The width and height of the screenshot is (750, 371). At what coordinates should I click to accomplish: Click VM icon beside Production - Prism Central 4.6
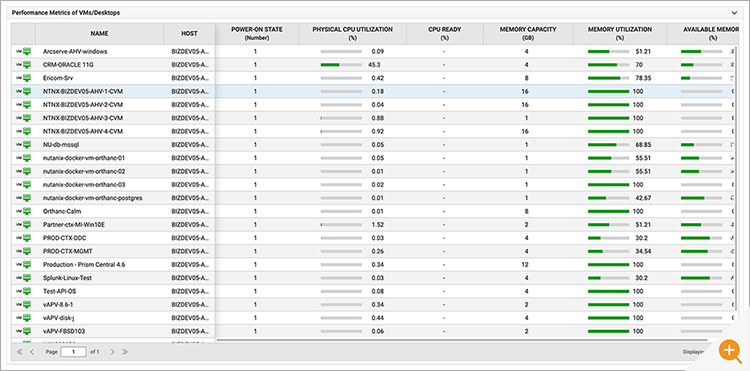click(x=23, y=264)
